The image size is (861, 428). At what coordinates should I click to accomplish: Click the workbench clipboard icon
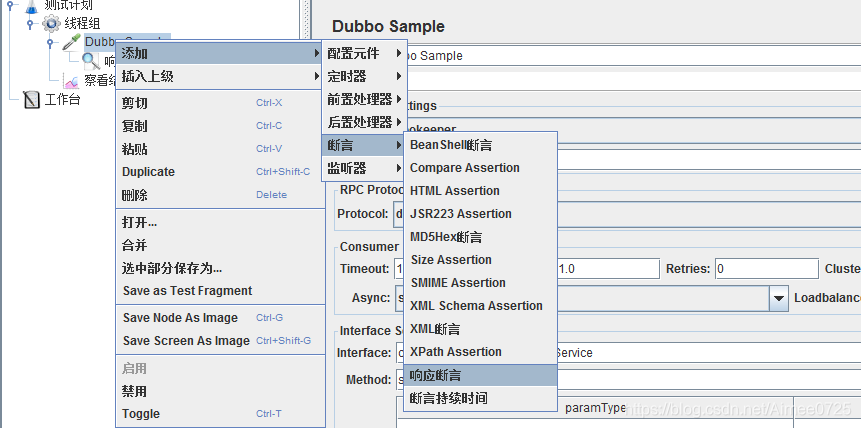[x=32, y=100]
